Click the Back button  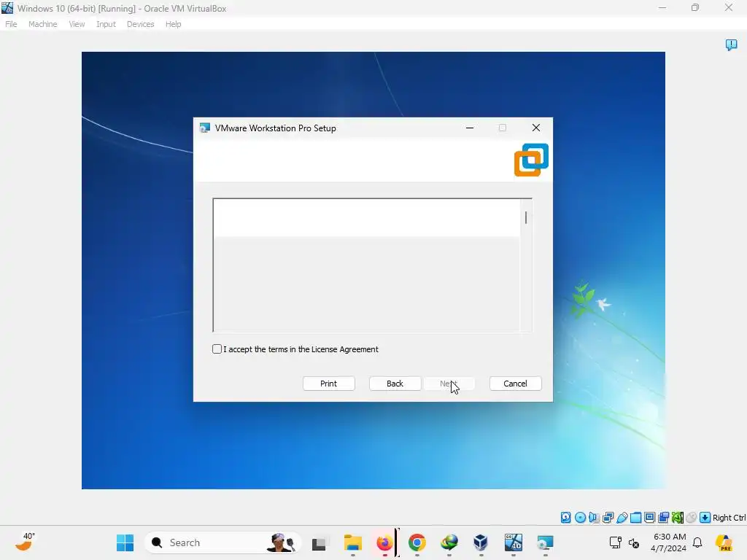395,384
